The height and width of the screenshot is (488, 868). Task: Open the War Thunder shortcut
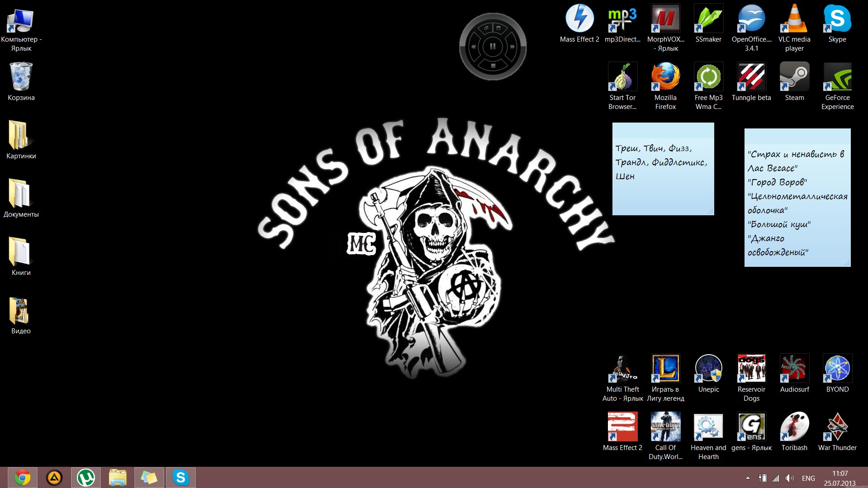coord(837,426)
